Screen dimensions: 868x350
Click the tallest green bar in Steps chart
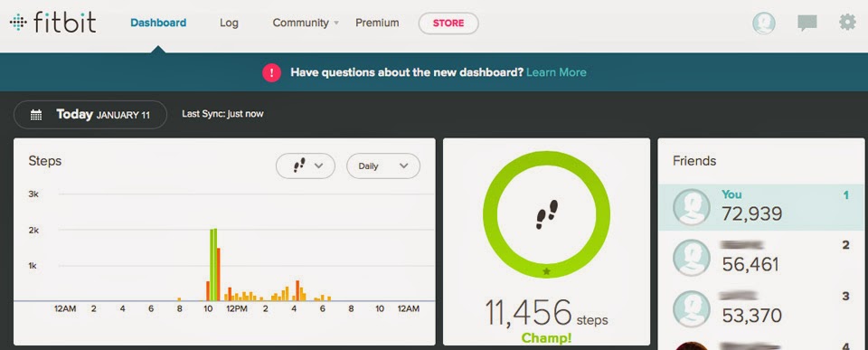click(213, 265)
